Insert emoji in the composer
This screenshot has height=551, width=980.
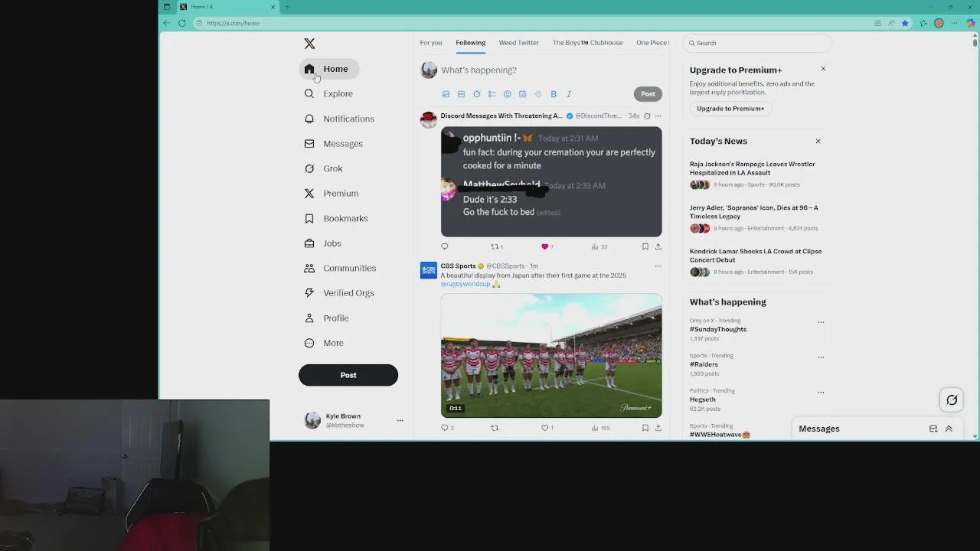(x=507, y=94)
